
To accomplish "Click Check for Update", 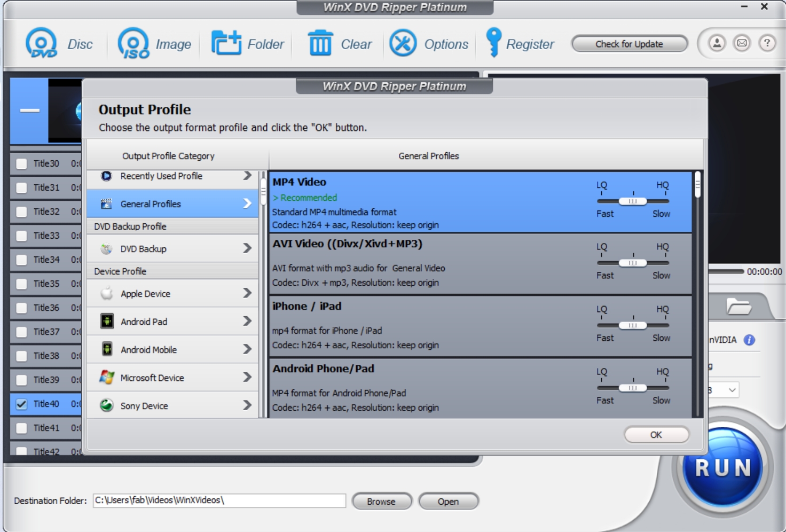I will tap(628, 44).
